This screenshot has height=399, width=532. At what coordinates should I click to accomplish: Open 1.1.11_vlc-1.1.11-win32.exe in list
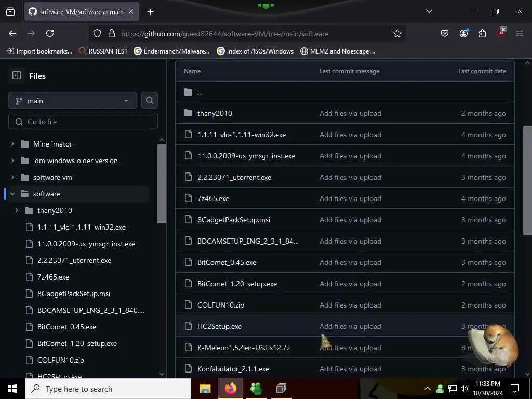(242, 135)
